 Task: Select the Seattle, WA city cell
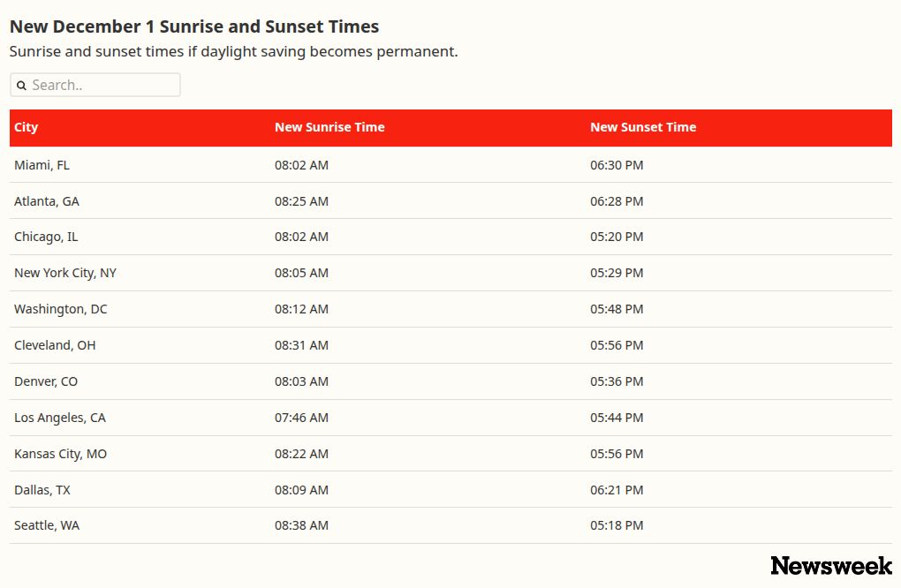tap(47, 525)
